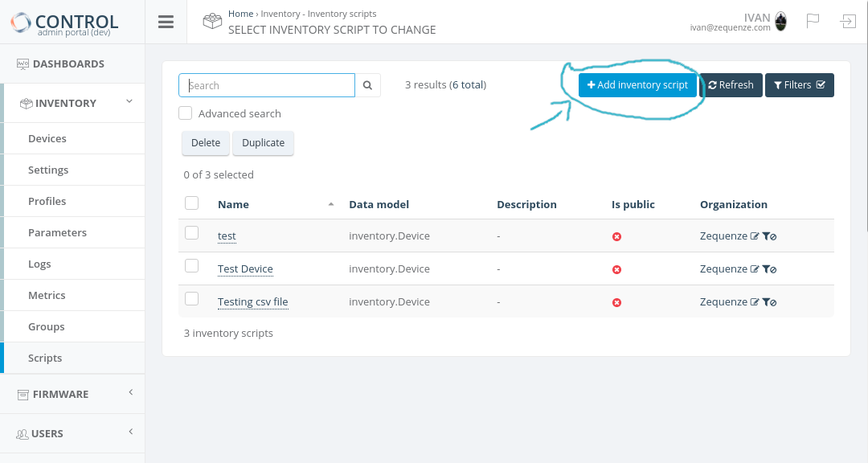868x463 pixels.
Task: Expand the Users sidebar section
Action: pyautogui.click(x=130, y=432)
